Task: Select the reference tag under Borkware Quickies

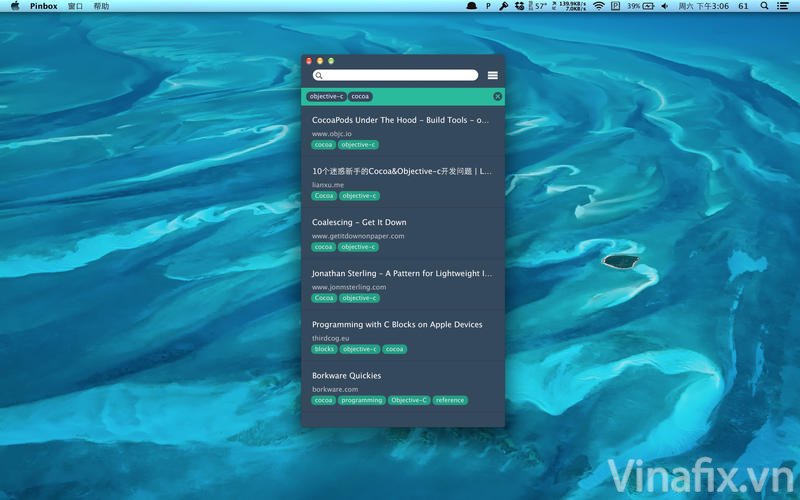Action: point(450,400)
